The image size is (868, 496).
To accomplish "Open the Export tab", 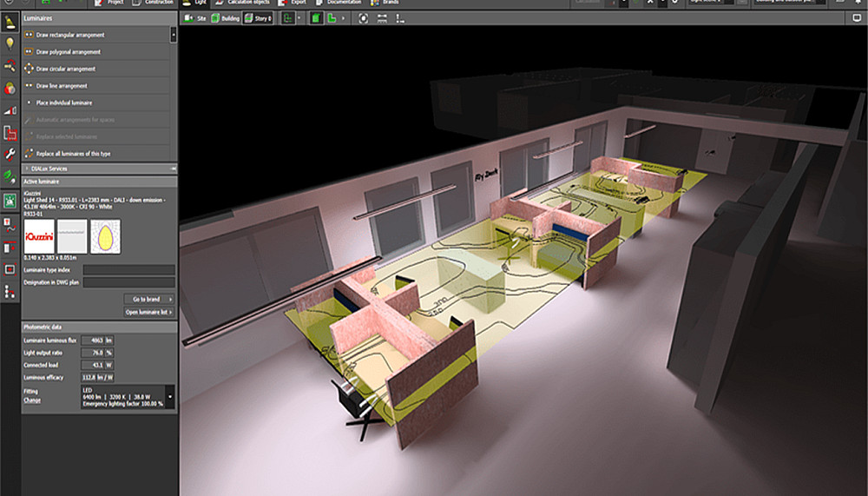I will coord(293,3).
